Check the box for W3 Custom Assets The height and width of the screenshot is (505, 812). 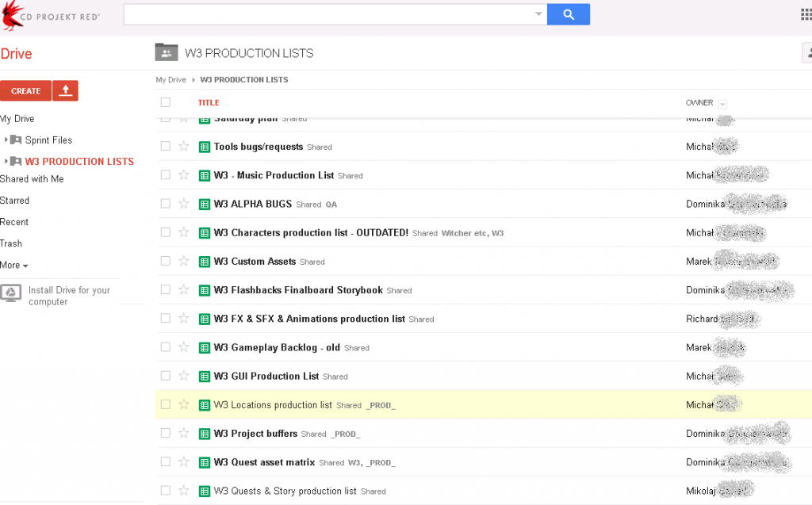tap(165, 261)
